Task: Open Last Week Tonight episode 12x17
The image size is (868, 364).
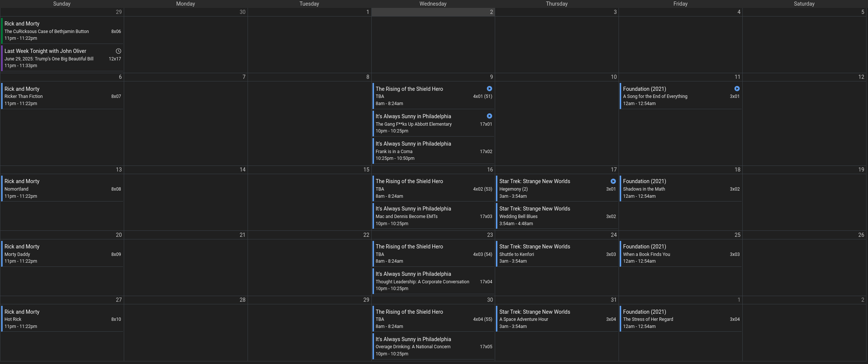Action: (x=62, y=58)
